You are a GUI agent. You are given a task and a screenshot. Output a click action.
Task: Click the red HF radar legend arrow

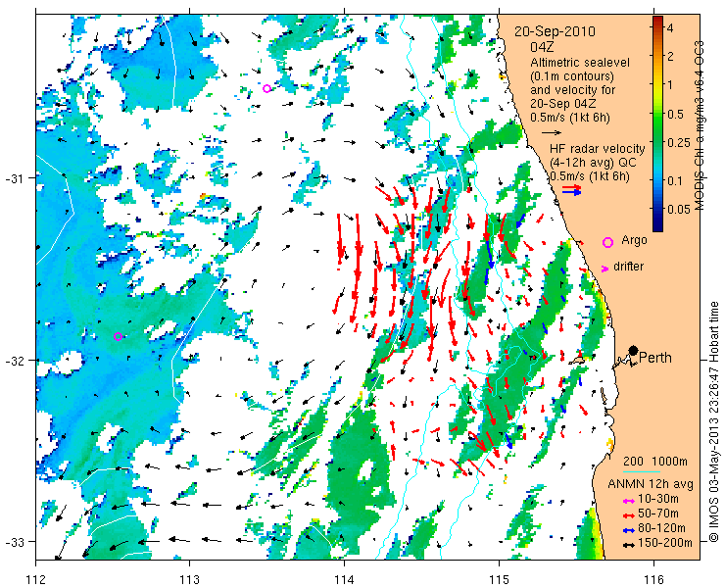tap(572, 187)
